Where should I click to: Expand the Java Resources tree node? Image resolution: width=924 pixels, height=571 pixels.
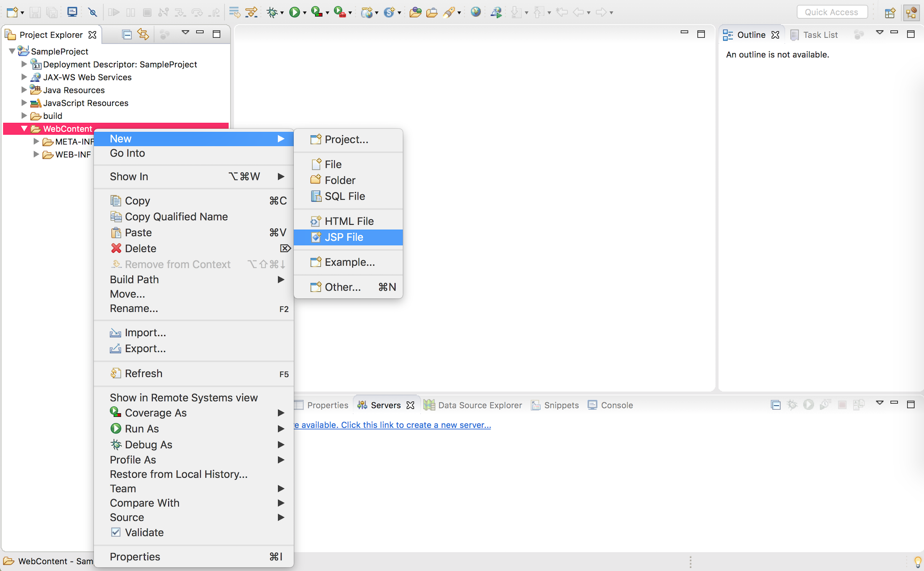24,90
